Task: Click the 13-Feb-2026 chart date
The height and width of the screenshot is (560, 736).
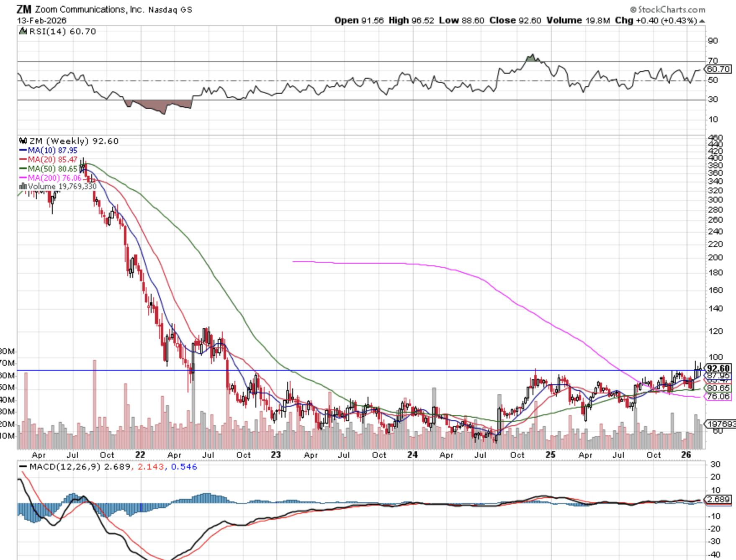Action: pyautogui.click(x=41, y=21)
